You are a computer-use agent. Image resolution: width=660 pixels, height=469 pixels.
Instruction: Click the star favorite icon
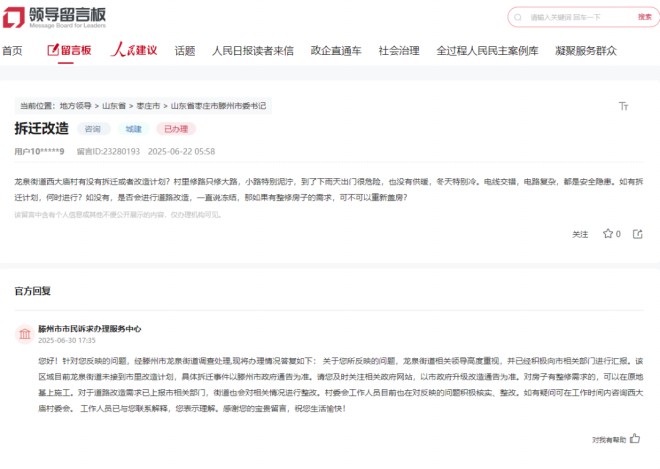pyautogui.click(x=607, y=234)
